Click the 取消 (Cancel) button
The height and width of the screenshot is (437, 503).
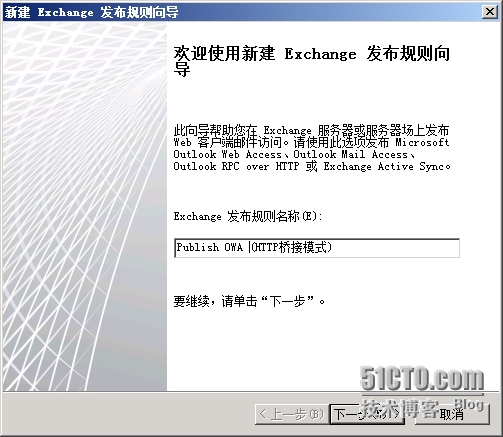point(452,414)
